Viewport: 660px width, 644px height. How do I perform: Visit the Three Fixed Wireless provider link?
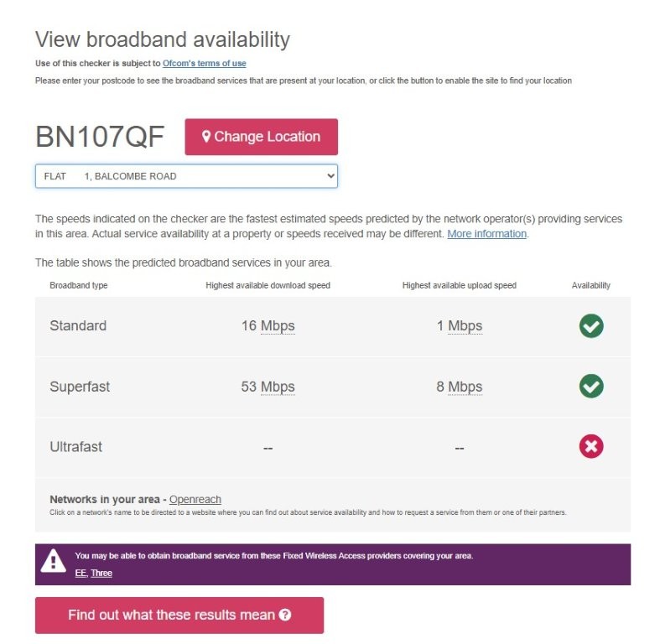click(x=101, y=574)
